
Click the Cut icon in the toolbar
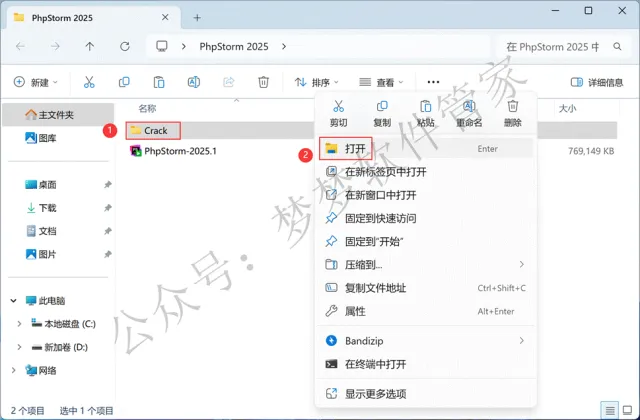click(x=89, y=82)
